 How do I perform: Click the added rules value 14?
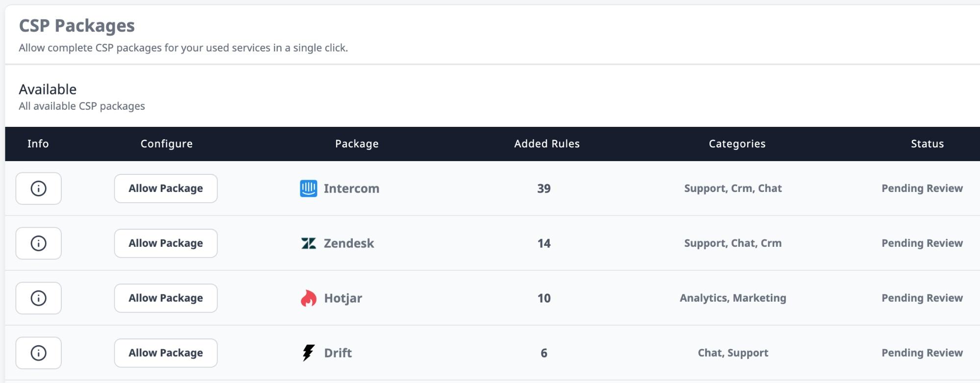tap(544, 243)
